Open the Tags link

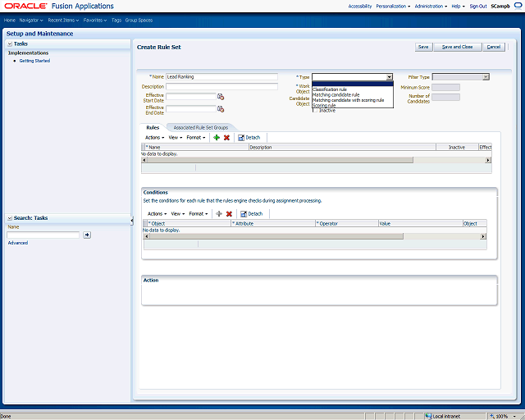click(116, 21)
